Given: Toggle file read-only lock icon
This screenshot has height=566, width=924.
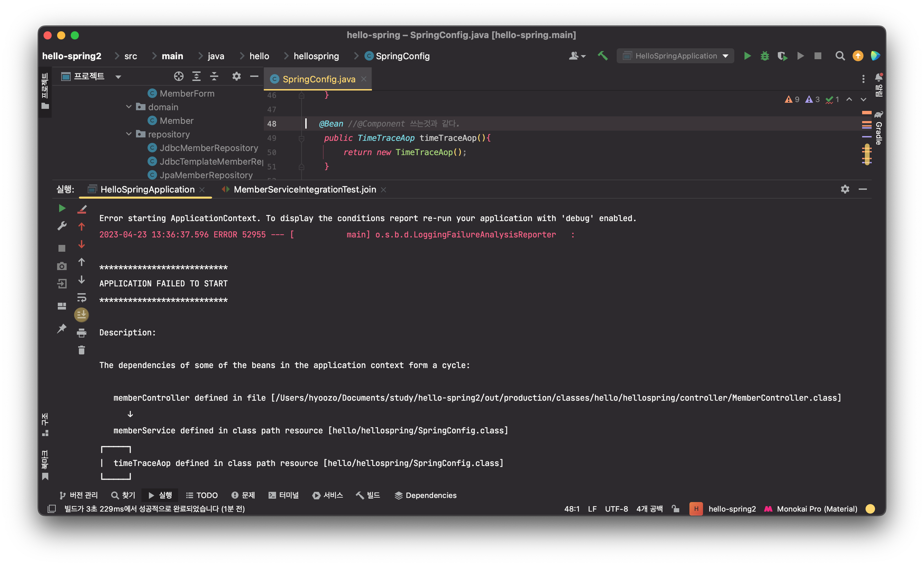Looking at the screenshot, I should click(675, 509).
